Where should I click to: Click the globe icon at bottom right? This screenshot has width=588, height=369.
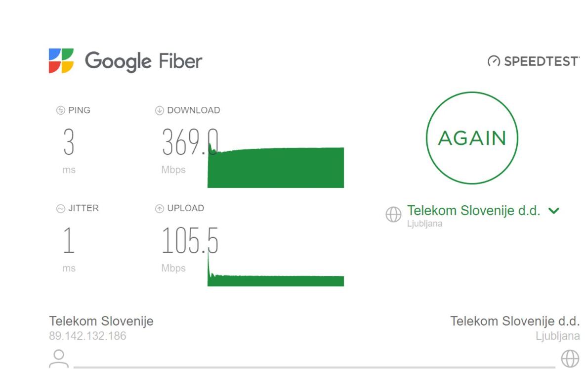point(570,359)
